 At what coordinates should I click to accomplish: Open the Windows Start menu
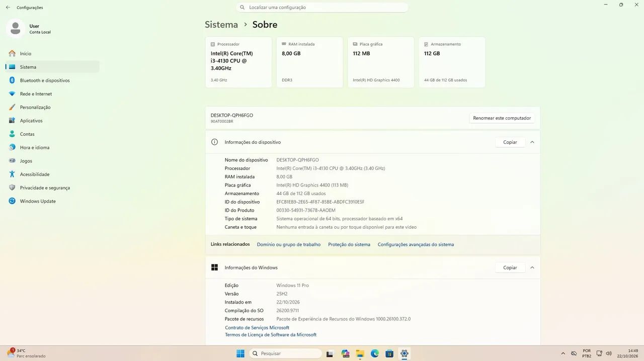coord(240,353)
